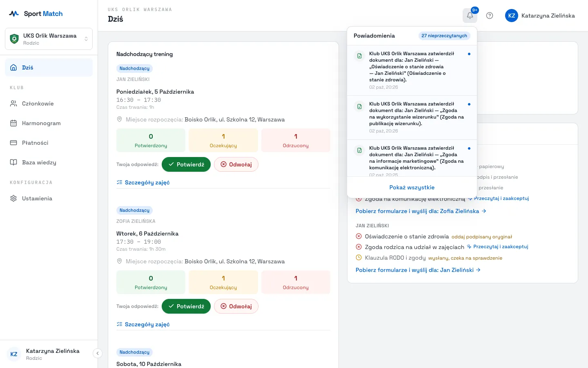Collapse the sidebar with the chevron button
Image resolution: width=588 pixels, height=368 pixels.
pyautogui.click(x=98, y=353)
